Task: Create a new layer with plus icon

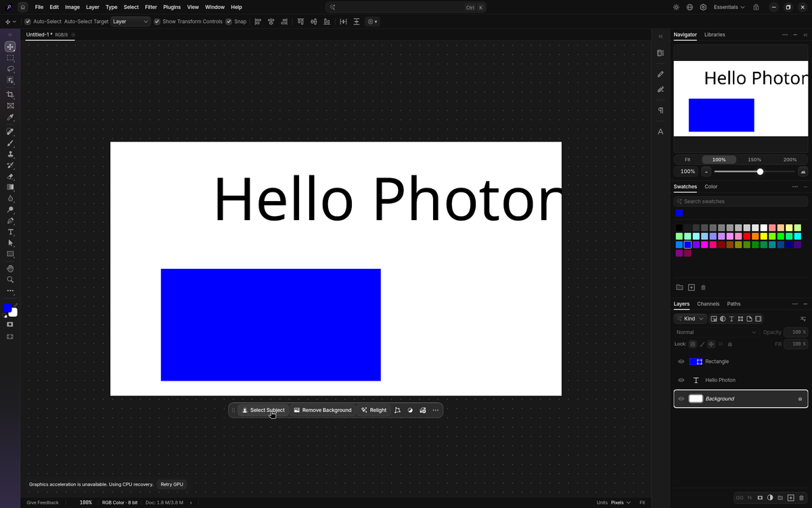Action: pyautogui.click(x=790, y=498)
